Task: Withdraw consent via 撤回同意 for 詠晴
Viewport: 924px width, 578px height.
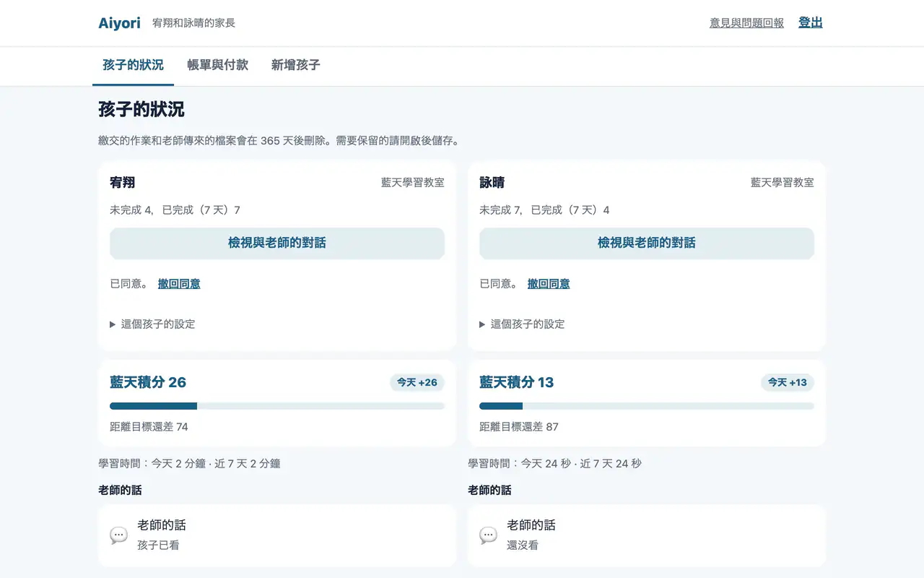Action: coord(549,284)
